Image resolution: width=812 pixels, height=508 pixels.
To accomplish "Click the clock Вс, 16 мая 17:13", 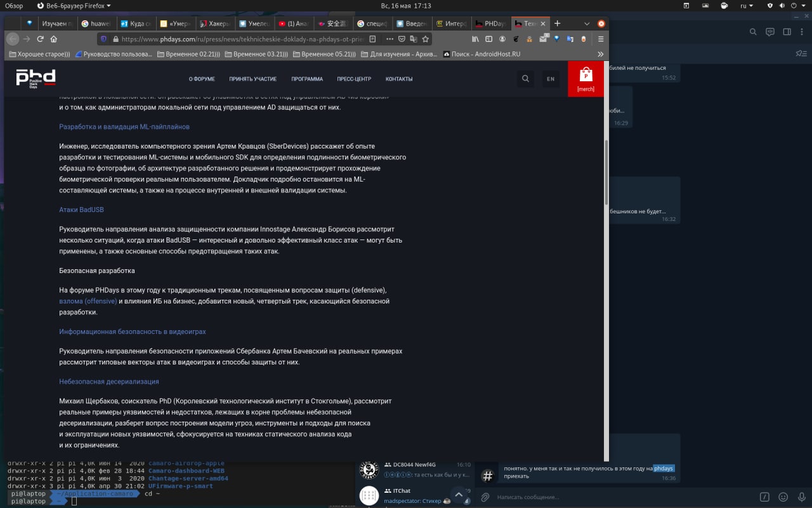I will (x=405, y=6).
